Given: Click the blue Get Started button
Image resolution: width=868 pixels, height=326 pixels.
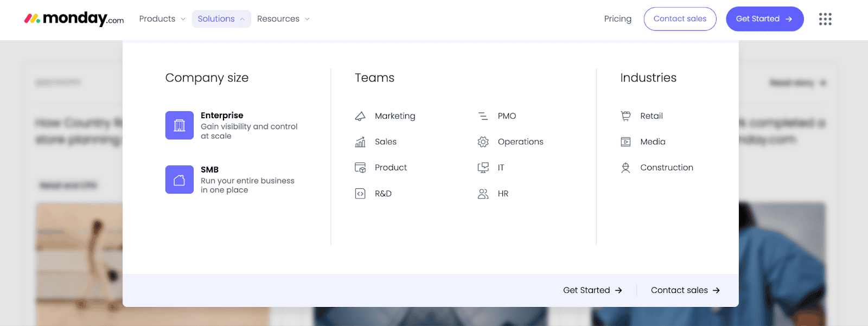Looking at the screenshot, I should click(x=764, y=19).
